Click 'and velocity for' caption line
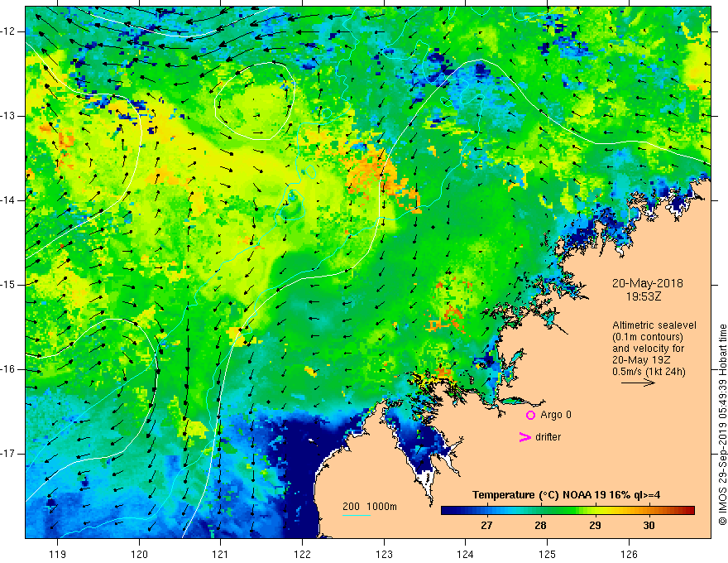This screenshot has width=728, height=563. coord(648,349)
